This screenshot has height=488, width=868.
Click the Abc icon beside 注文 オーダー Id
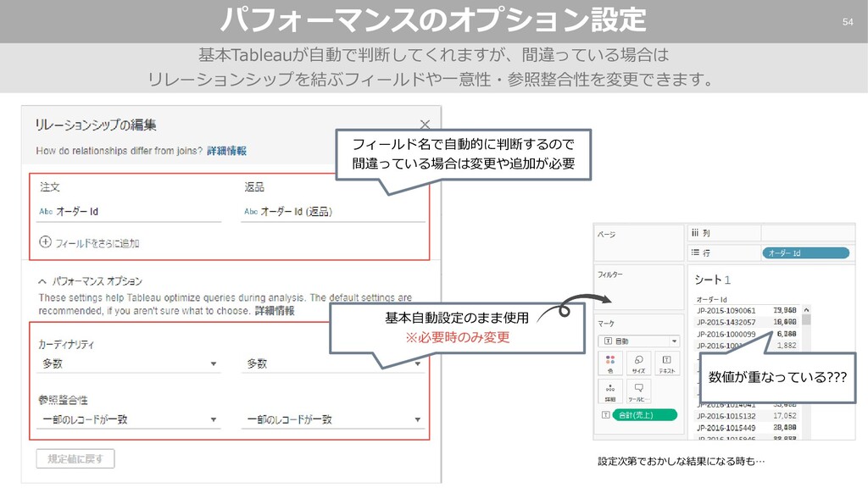tap(46, 211)
